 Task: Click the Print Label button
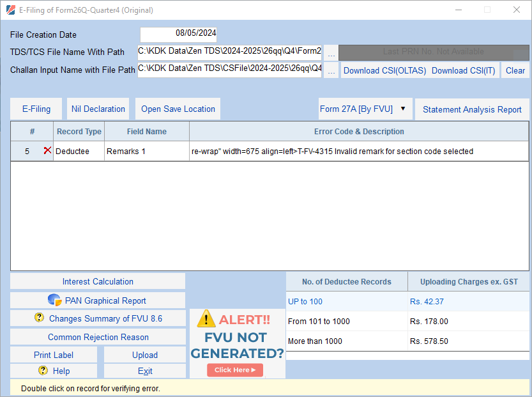point(54,355)
